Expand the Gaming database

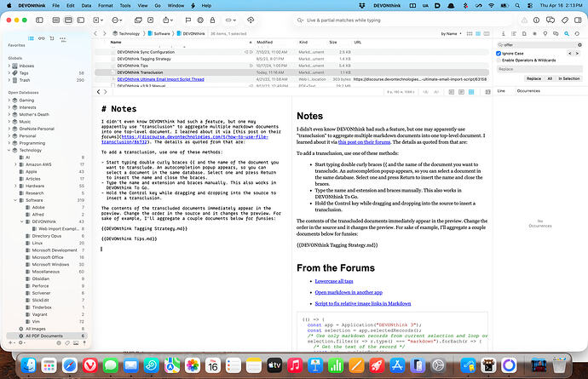coord(9,100)
